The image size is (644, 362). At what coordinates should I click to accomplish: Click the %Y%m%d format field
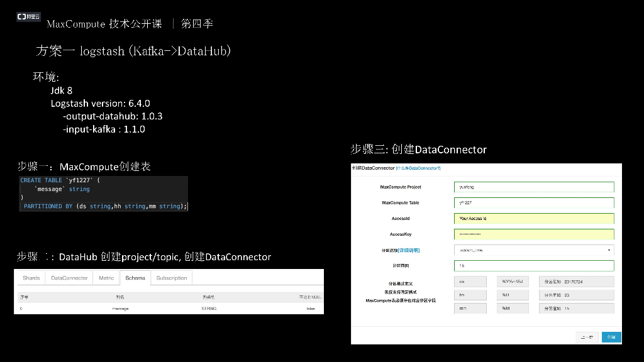513,282
